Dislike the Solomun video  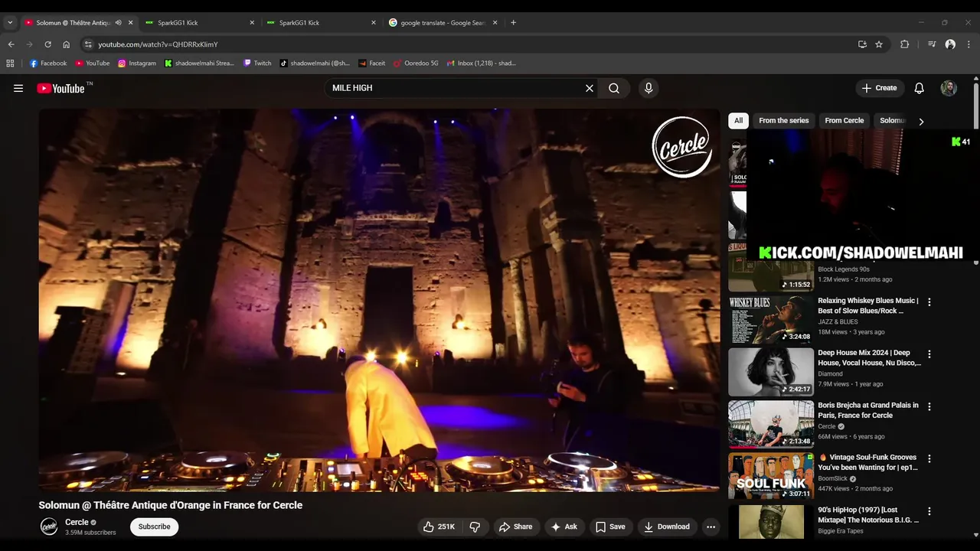(x=475, y=527)
